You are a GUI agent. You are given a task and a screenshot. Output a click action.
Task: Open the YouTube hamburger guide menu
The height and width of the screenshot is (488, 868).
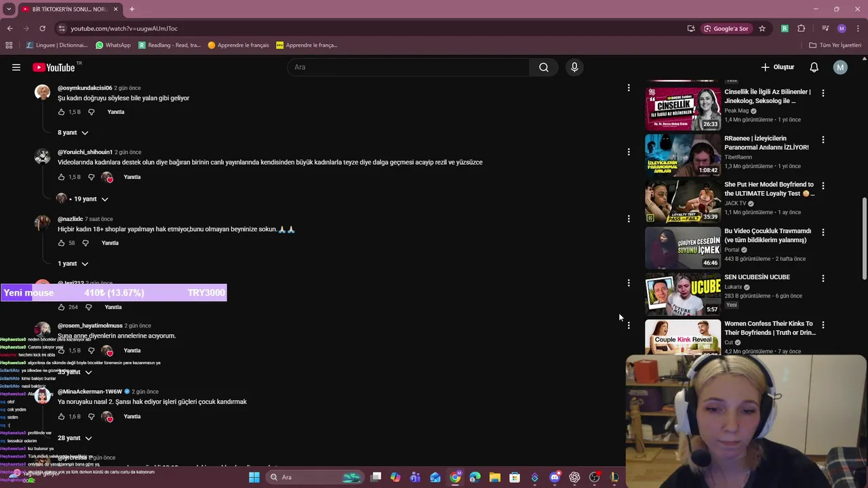(x=16, y=67)
